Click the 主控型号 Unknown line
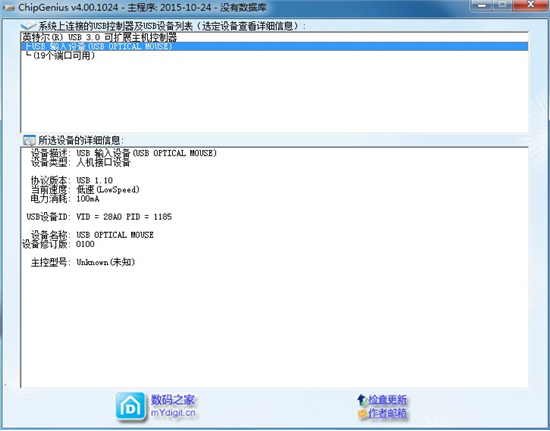The image size is (550, 431). click(x=83, y=262)
